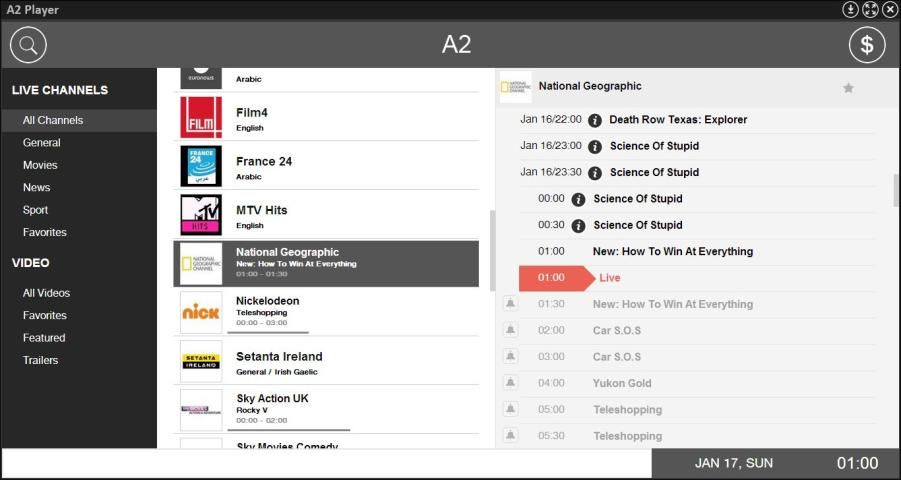Screen dimensions: 901x480
Task: Toggle fullscreen using the expand arrows icon
Action: (870, 9)
